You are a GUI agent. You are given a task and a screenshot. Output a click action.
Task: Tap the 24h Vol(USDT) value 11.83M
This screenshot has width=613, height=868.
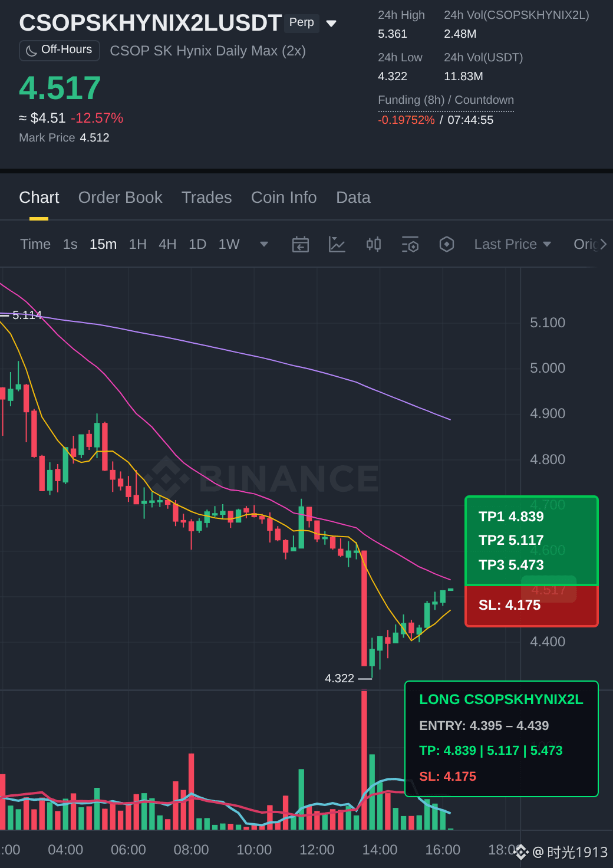pos(463,76)
